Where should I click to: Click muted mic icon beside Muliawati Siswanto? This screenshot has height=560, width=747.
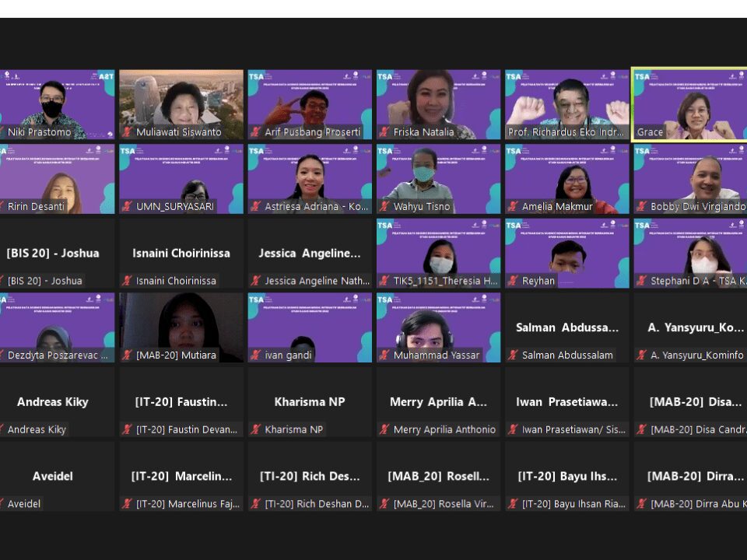pos(127,132)
